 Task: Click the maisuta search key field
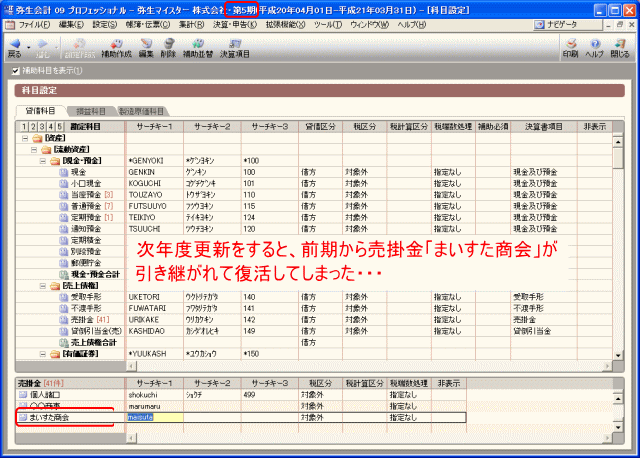(x=155, y=418)
